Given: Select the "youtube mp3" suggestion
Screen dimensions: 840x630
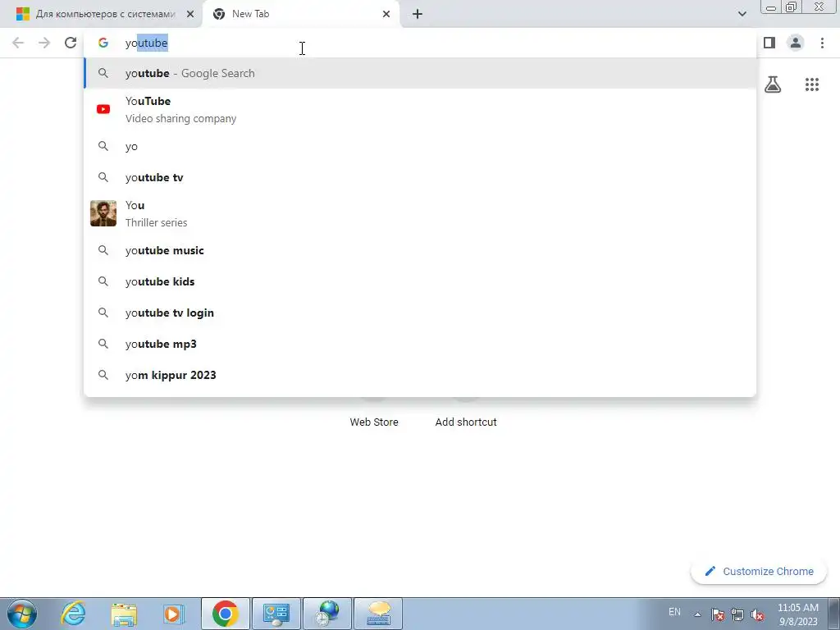Looking at the screenshot, I should click(420, 344).
